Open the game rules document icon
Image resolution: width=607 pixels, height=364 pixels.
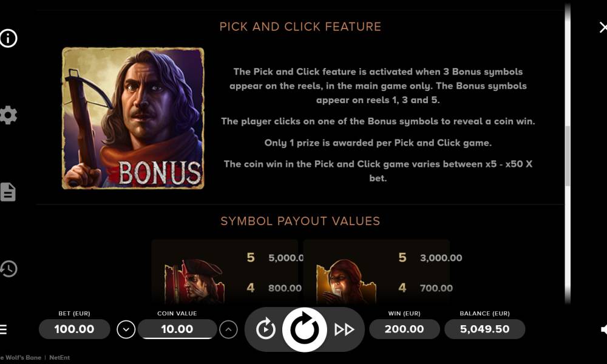pyautogui.click(x=8, y=192)
